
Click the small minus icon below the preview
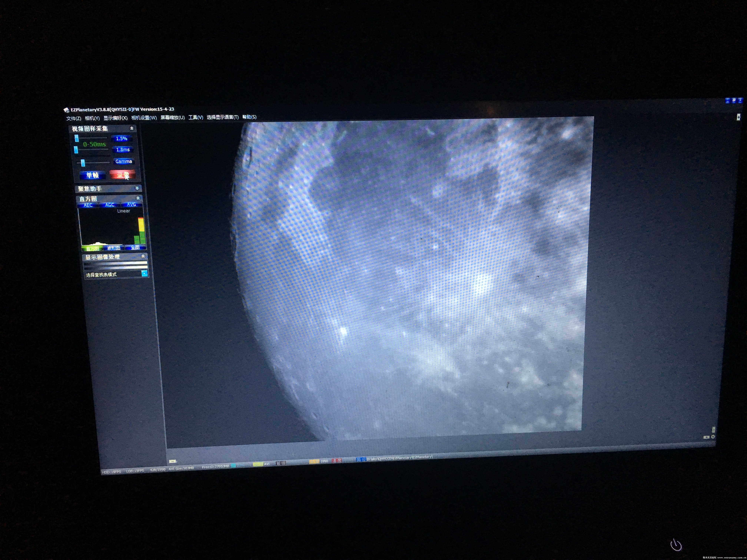172,461
